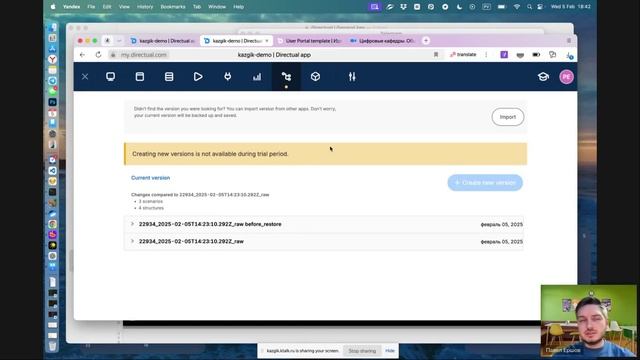The image size is (640, 360).
Task: Expand the 22934 raw before_restore version row
Action: [324, 224]
